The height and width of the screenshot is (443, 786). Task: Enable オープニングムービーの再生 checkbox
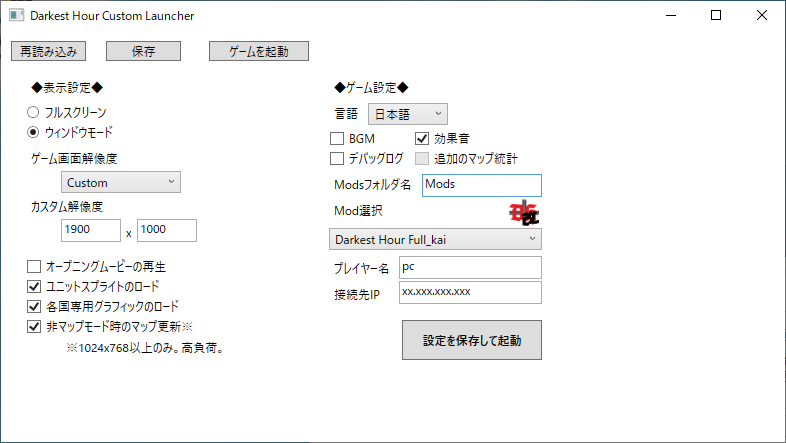point(35,267)
